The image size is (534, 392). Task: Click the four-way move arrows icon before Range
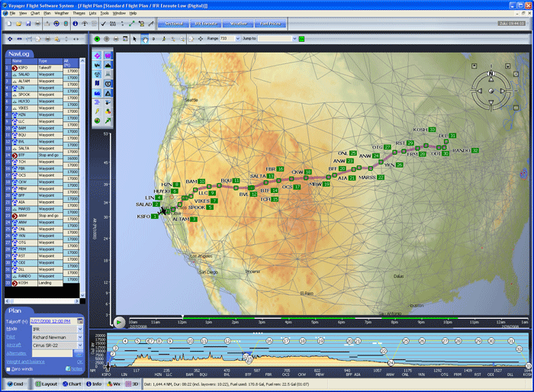coord(200,39)
